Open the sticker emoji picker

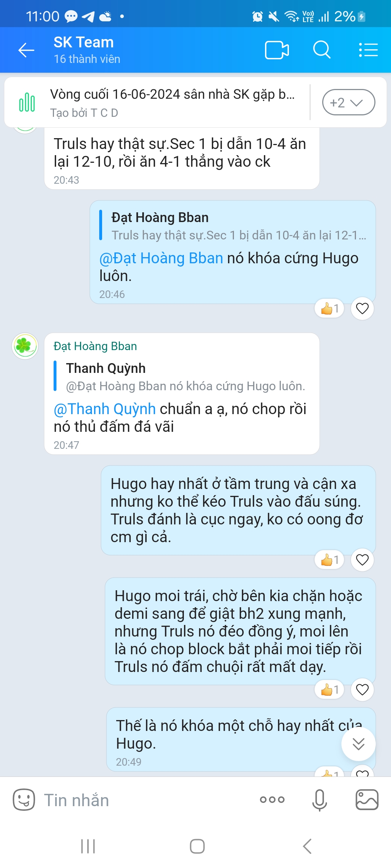24,799
